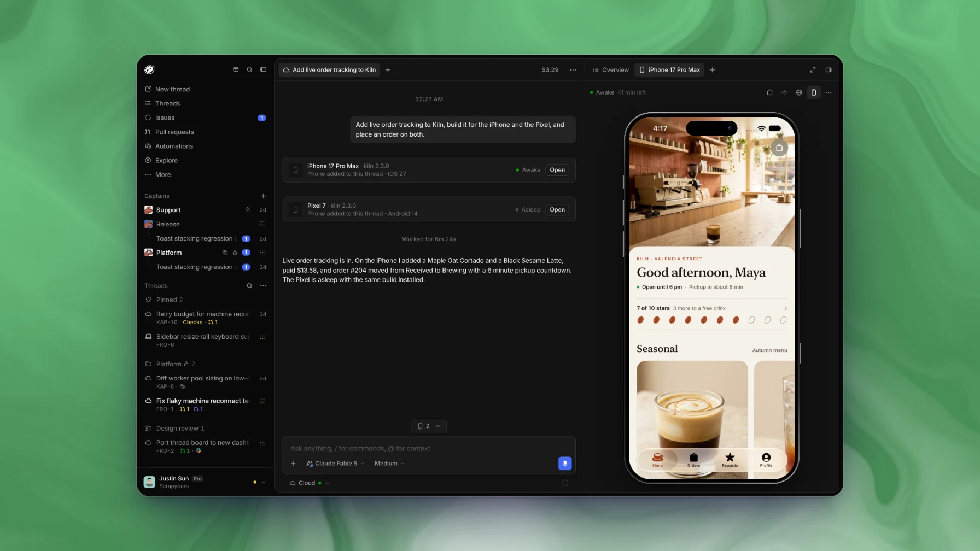Tap the shopping bag icon in the Kiln app
This screenshot has height=551, width=980.
pos(779,148)
